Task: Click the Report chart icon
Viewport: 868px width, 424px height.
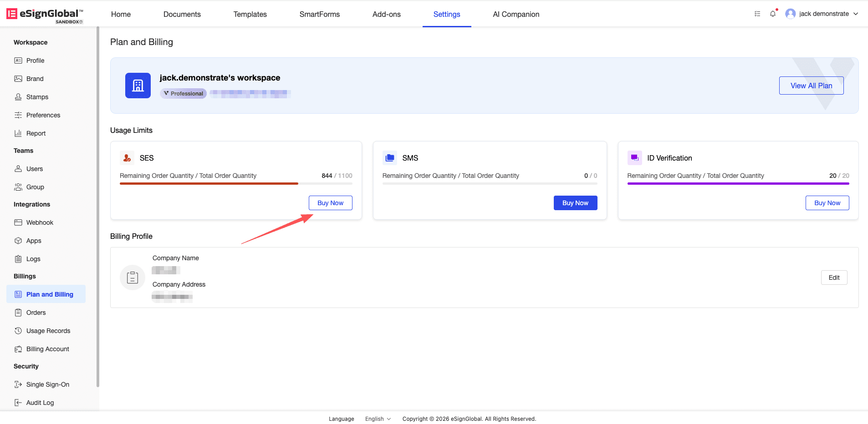Action: point(18,133)
